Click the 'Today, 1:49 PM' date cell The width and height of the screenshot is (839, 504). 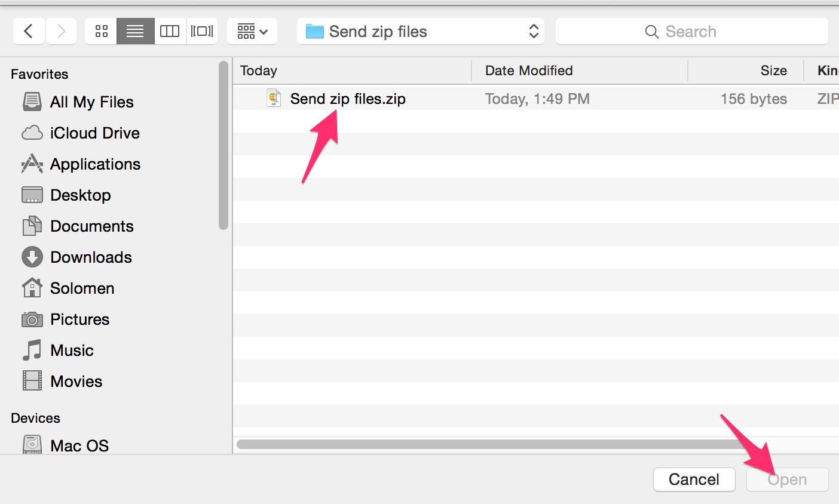pos(537,99)
